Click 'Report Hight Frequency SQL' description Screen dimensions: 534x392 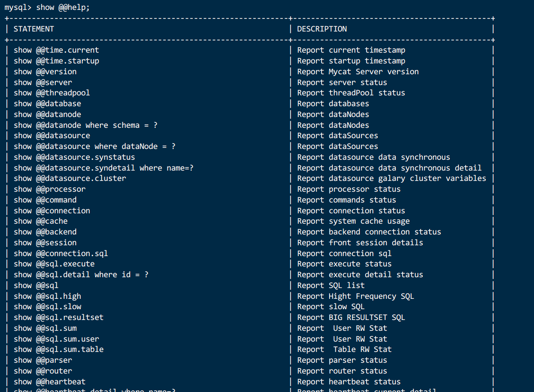356,297
